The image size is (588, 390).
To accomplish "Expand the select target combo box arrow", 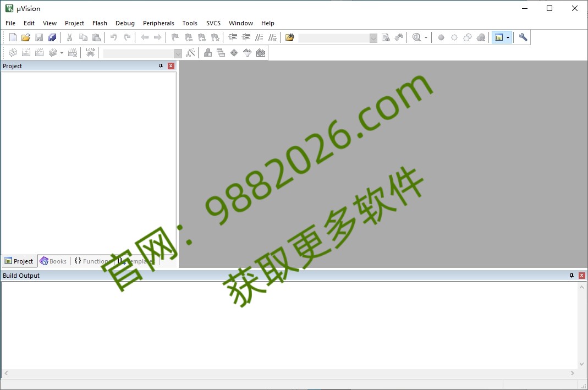I will 178,53.
